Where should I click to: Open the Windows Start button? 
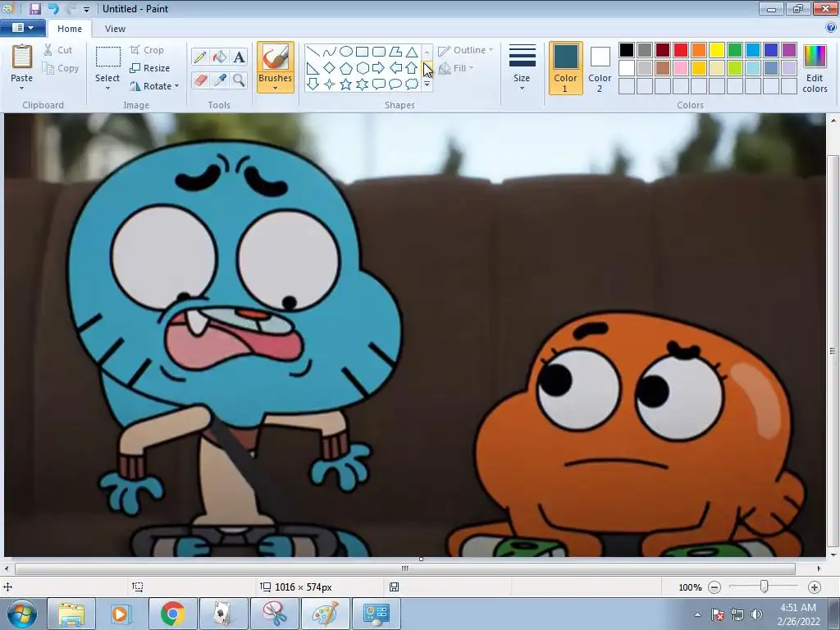(x=21, y=614)
